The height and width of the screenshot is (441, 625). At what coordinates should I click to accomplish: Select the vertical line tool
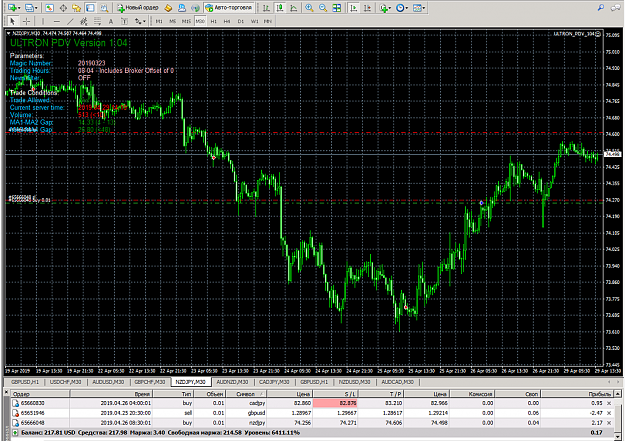tap(43, 21)
